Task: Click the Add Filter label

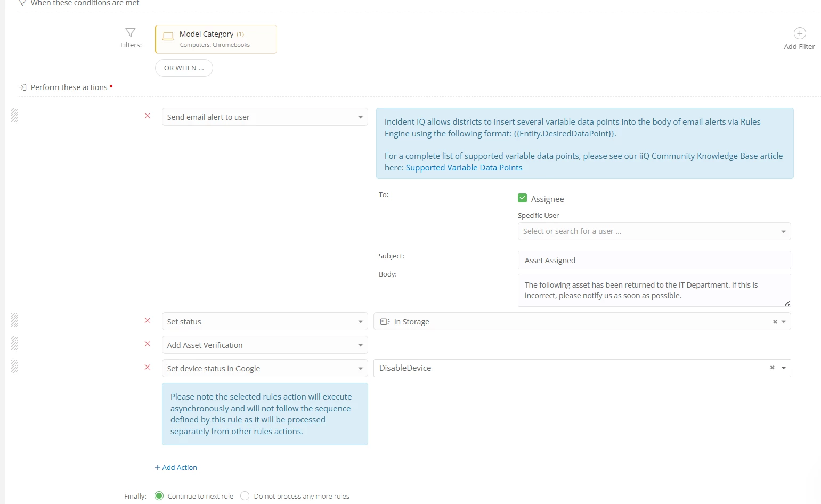Action: click(x=799, y=47)
